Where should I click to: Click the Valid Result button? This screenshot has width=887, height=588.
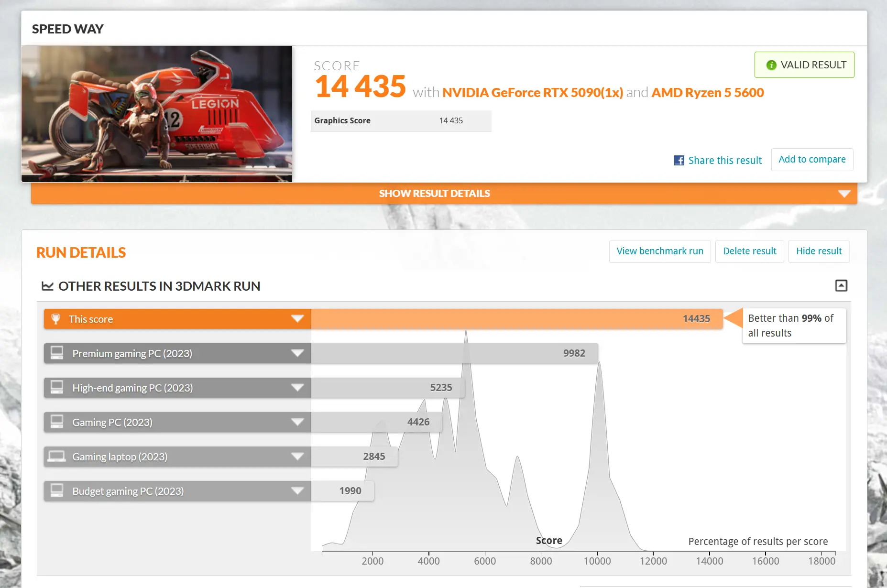(804, 65)
